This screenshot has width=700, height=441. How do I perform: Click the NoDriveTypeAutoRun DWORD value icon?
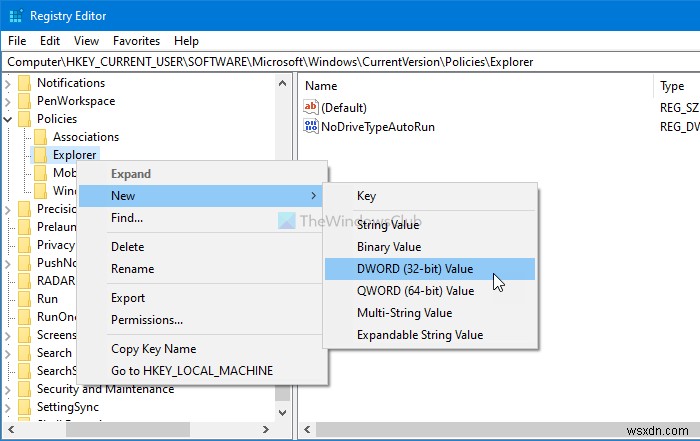[311, 126]
